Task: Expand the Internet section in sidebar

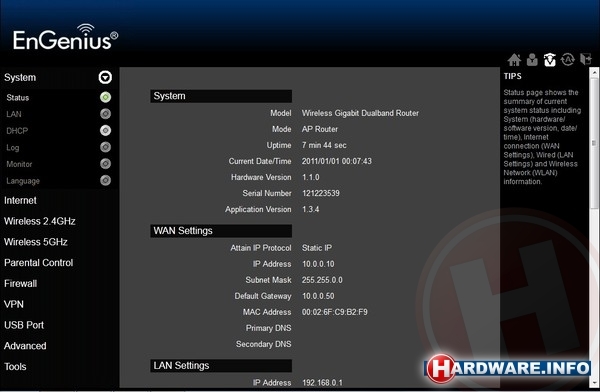Action: click(20, 200)
